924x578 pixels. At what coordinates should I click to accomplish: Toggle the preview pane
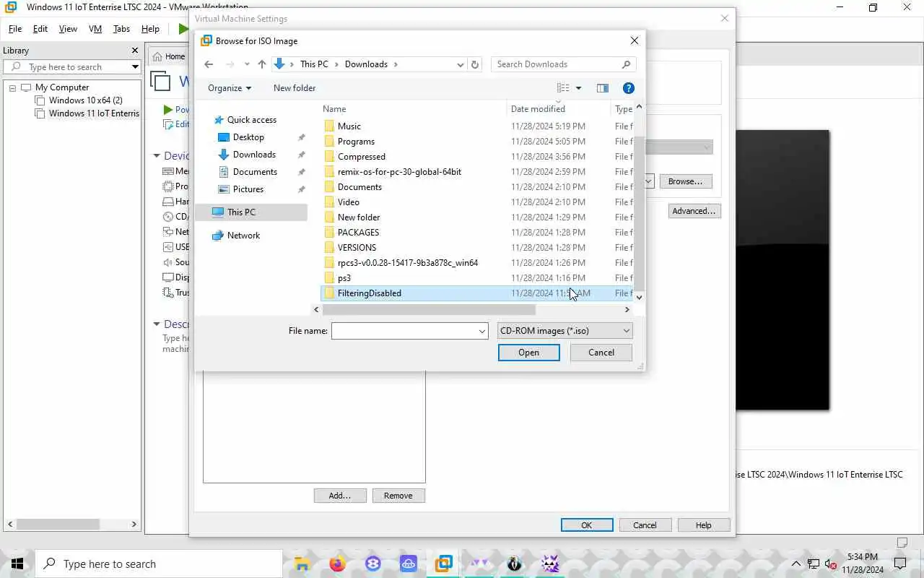(603, 88)
